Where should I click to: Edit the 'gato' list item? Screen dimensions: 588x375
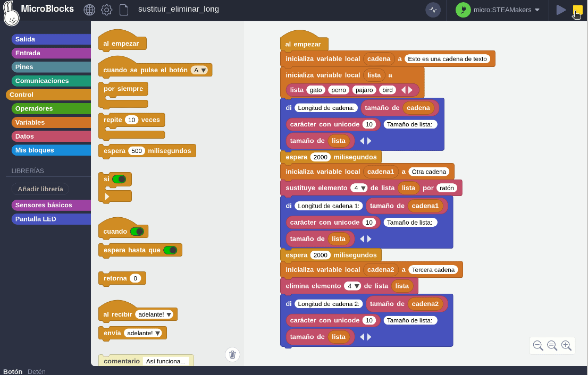tap(316, 90)
